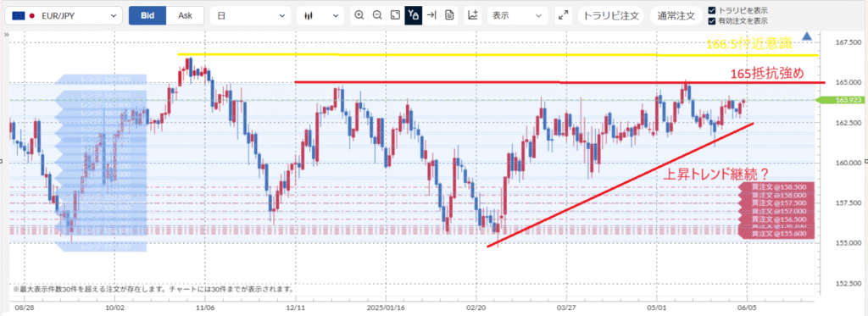Click the 157.500 price axis label
This screenshot has height=316, width=868.
849,203
